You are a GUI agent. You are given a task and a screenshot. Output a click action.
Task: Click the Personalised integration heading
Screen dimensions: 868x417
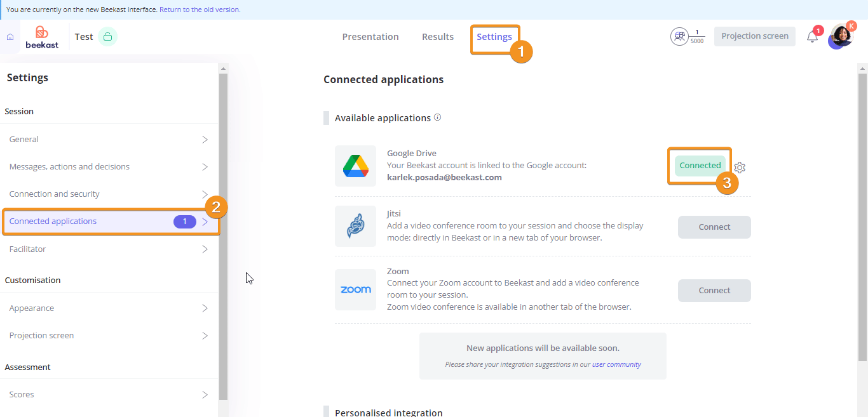389,412
